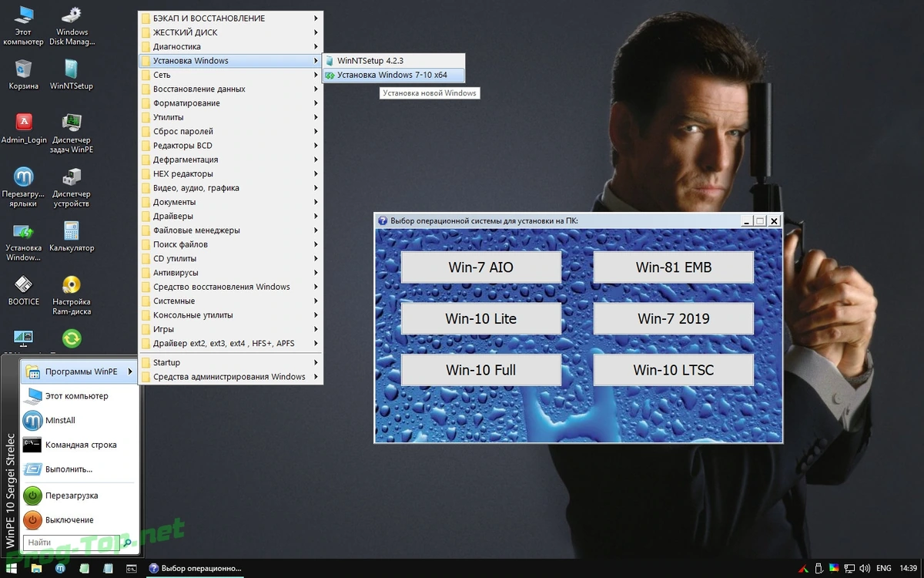Select Установка Windows 7-10 x64 entry

394,75
